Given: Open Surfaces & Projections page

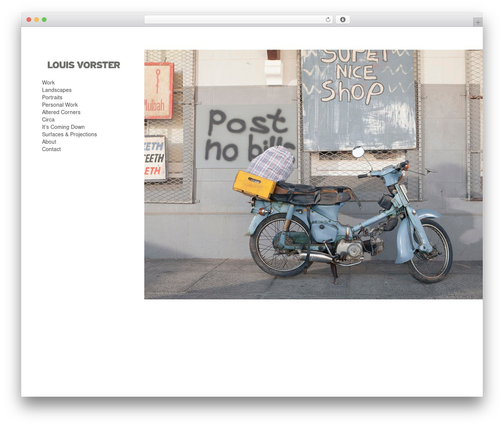Looking at the screenshot, I should coord(69,135).
